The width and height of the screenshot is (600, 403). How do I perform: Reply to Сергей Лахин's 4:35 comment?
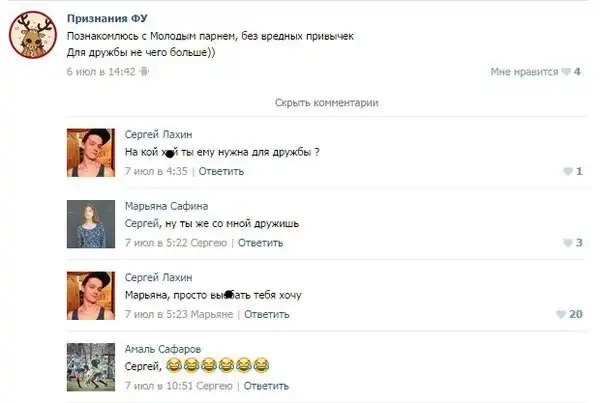[221, 171]
